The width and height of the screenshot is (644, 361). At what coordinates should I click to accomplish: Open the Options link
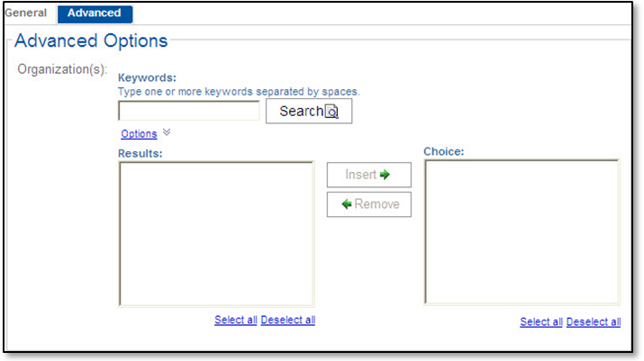pos(139,134)
